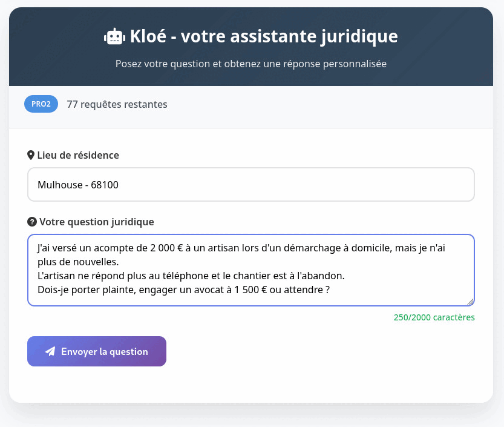Click the Kloé - votre assistante juridique title

point(263,36)
